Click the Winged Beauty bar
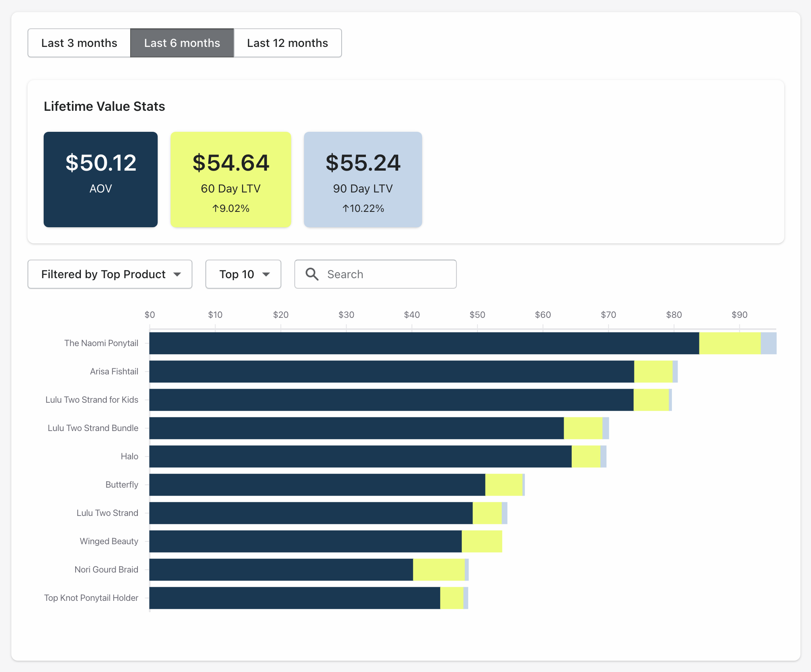811x672 pixels. 303,541
